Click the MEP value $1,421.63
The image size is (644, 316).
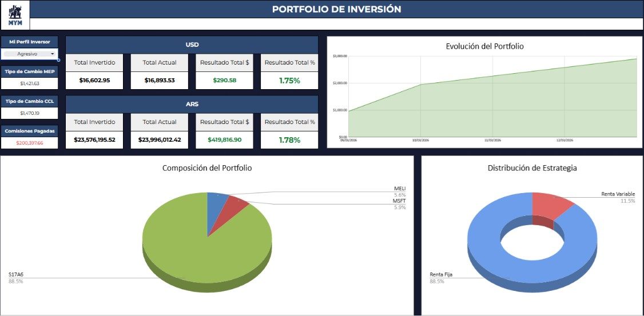click(x=30, y=83)
